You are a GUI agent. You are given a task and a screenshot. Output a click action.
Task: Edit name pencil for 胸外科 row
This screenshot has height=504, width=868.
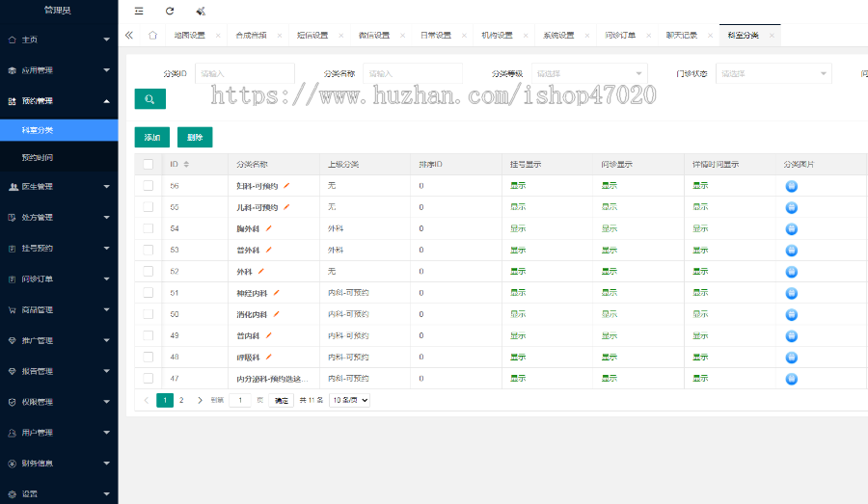268,228
